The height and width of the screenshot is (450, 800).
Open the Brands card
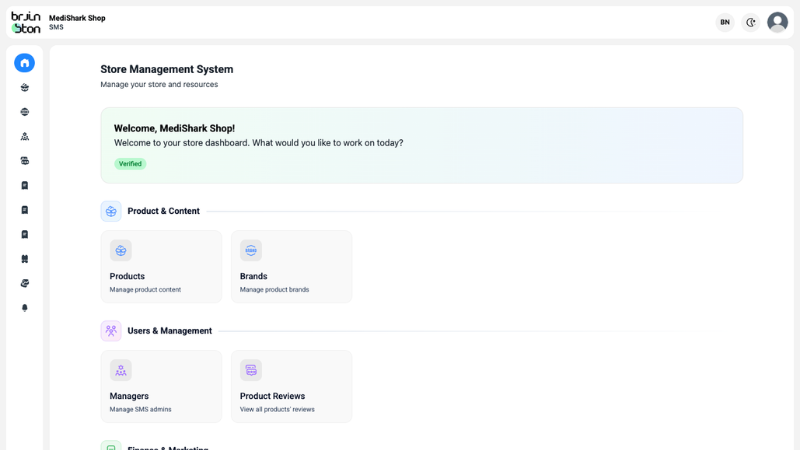291,267
